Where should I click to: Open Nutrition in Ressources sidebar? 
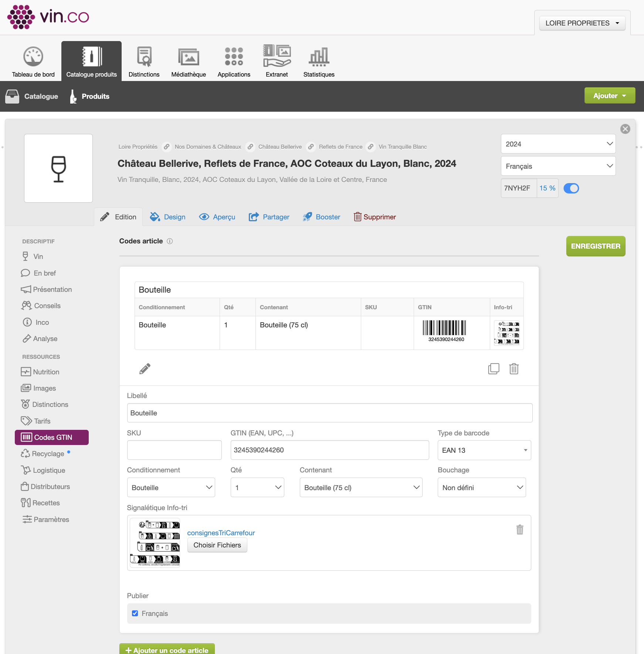40,372
